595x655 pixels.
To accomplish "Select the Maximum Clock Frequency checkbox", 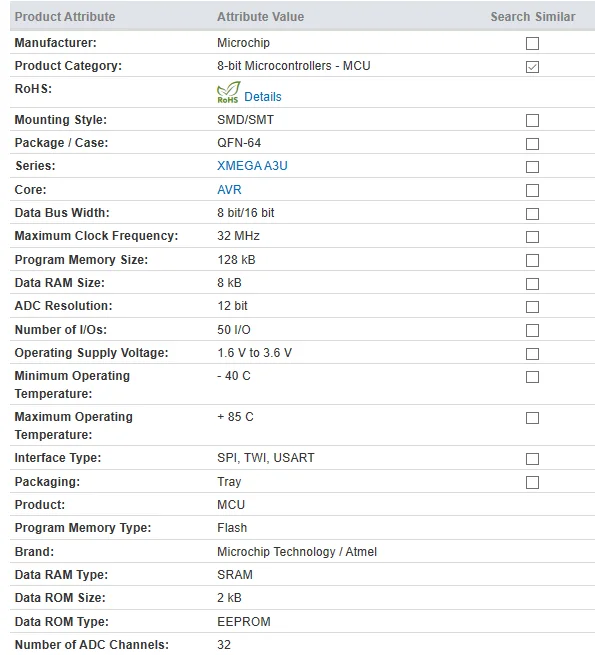I will [x=532, y=237].
